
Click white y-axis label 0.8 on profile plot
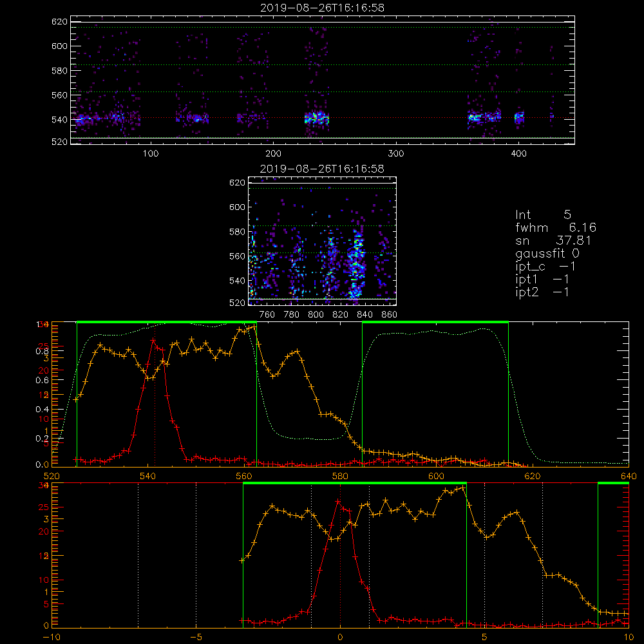point(42,351)
